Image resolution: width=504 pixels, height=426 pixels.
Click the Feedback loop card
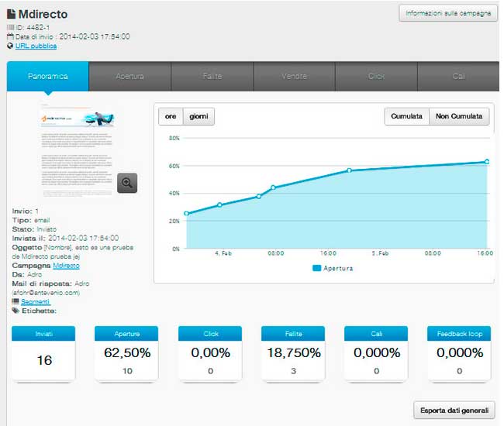(x=459, y=353)
